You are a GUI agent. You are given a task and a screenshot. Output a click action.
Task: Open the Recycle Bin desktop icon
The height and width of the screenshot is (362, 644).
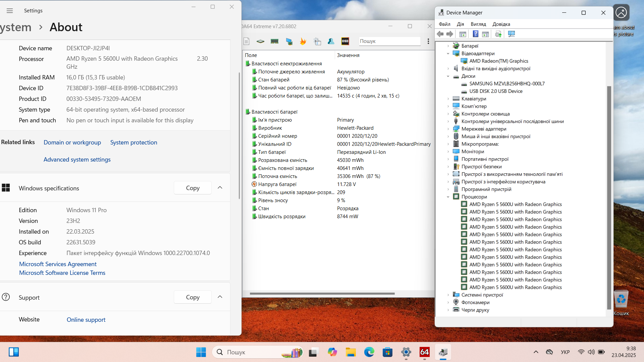coord(621,303)
